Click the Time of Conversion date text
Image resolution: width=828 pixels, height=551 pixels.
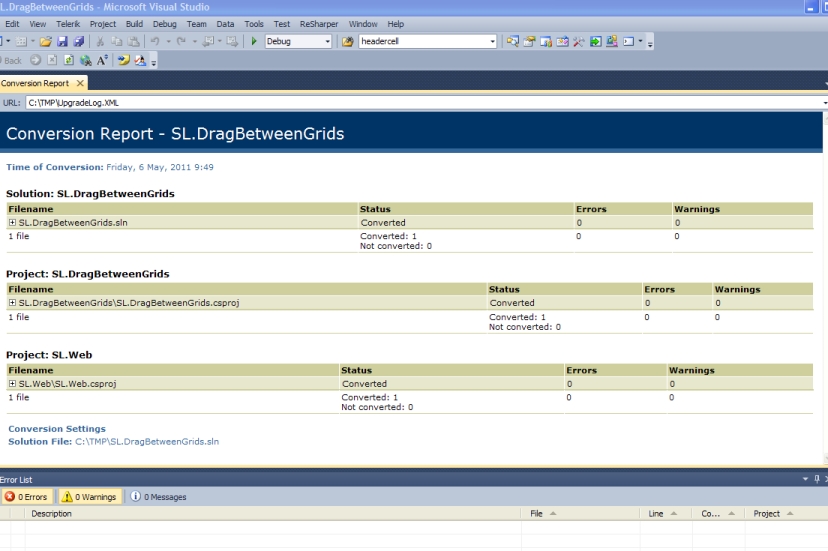coord(160,167)
